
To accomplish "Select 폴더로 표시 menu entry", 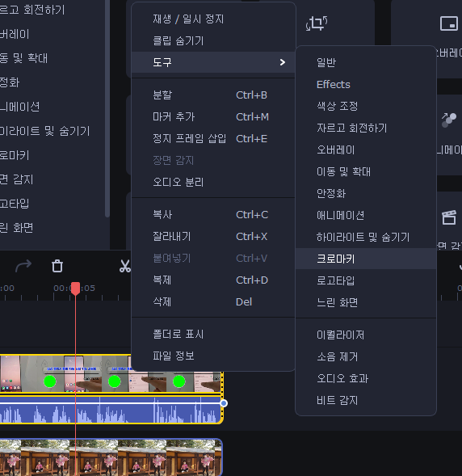I will click(x=213, y=335).
